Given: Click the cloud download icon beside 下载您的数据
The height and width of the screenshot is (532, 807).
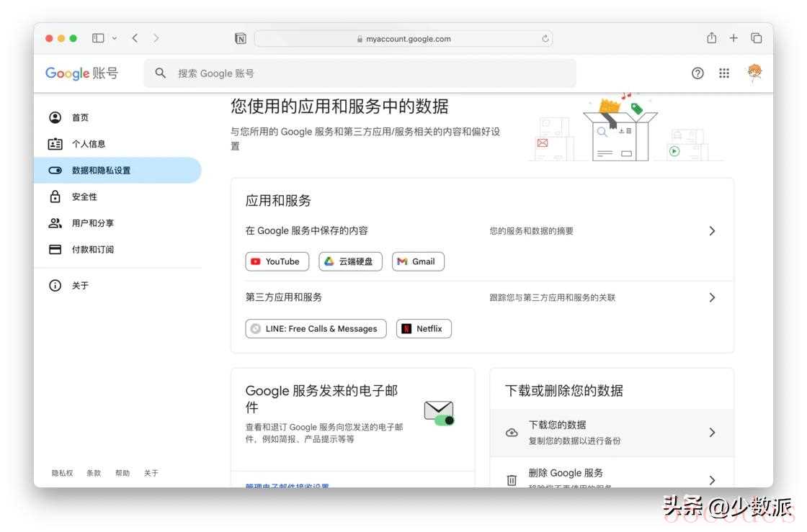Looking at the screenshot, I should point(512,433).
